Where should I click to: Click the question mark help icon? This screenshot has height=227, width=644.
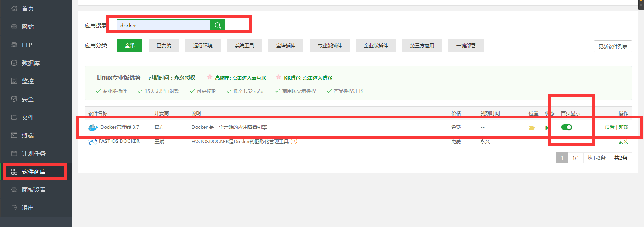pyautogui.click(x=294, y=141)
